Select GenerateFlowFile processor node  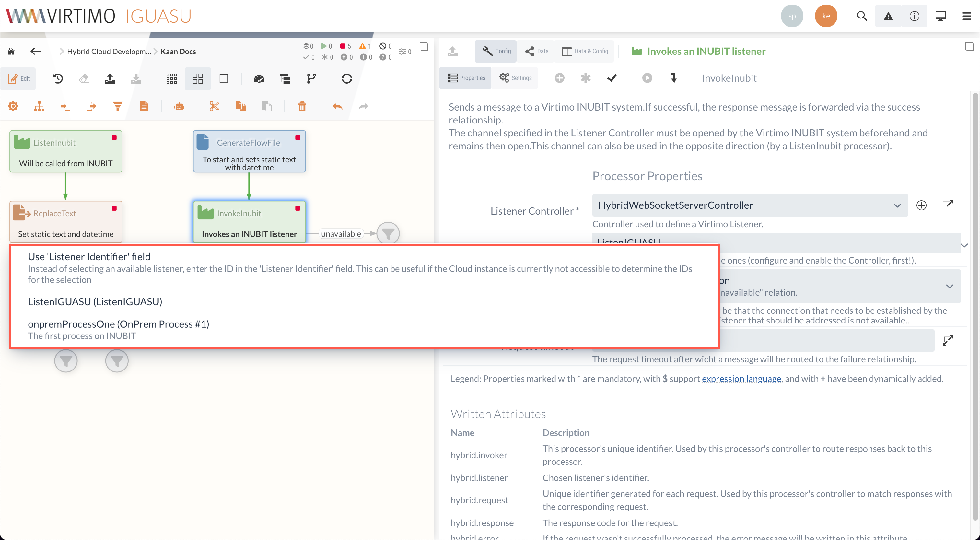(x=249, y=151)
